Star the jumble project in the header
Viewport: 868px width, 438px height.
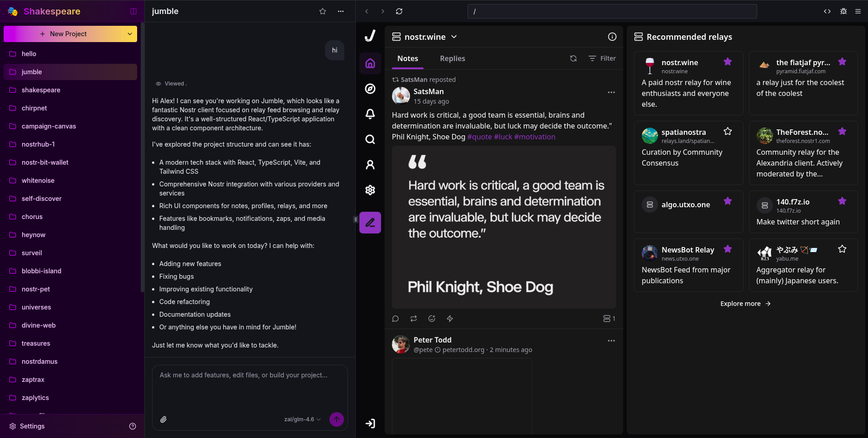[x=323, y=11]
